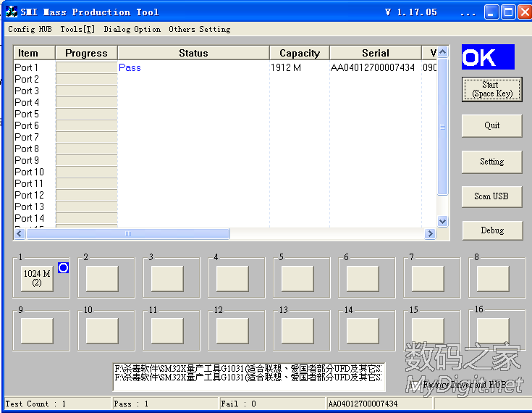Click the SMI app icon in title bar
Image resolution: width=532 pixels, height=413 pixels.
click(11, 12)
